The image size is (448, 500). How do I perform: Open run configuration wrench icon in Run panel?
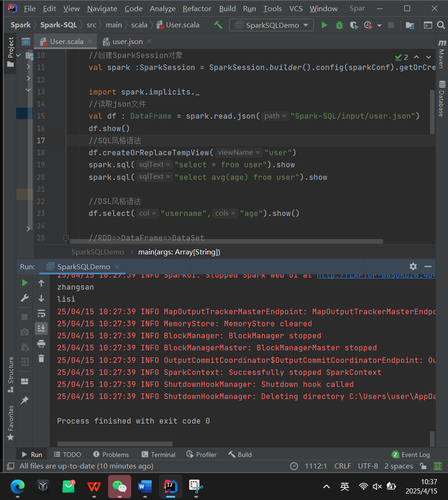click(25, 298)
